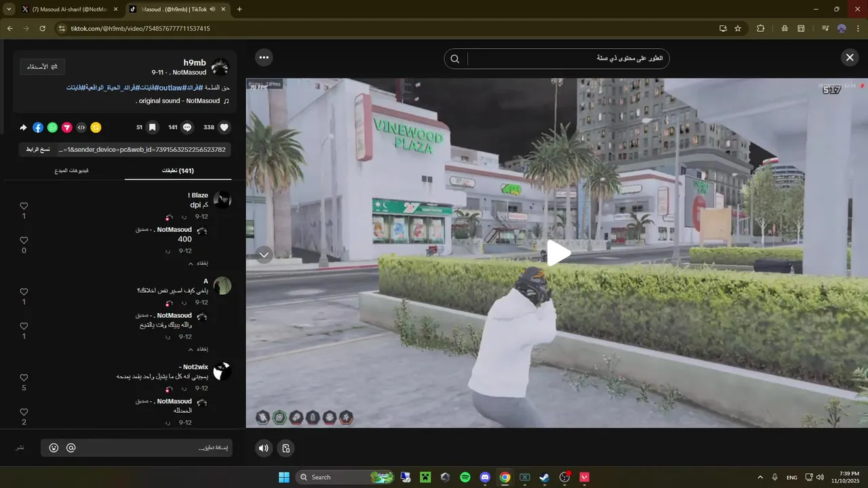Open the install app icon in address bar
Screen dimensions: 868x488
click(723, 28)
